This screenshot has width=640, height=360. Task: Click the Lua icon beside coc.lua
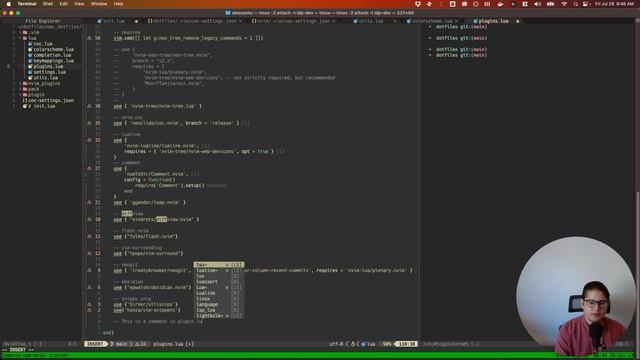(x=30, y=44)
